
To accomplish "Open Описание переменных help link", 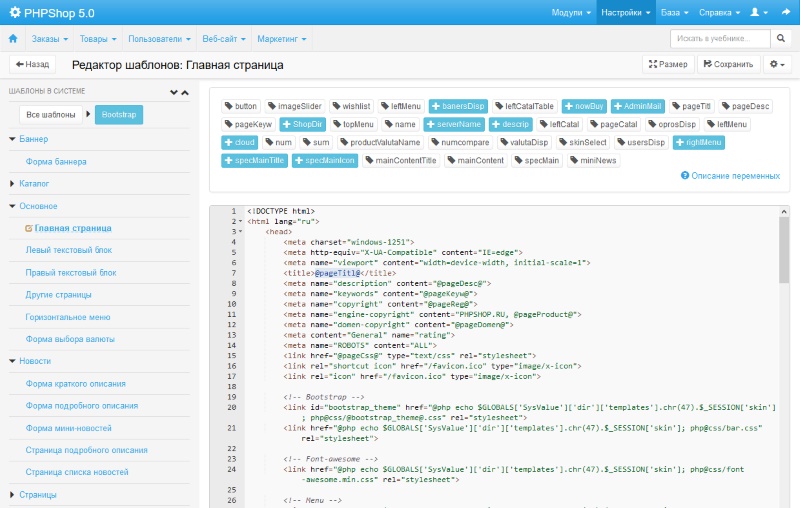I will (x=730, y=176).
